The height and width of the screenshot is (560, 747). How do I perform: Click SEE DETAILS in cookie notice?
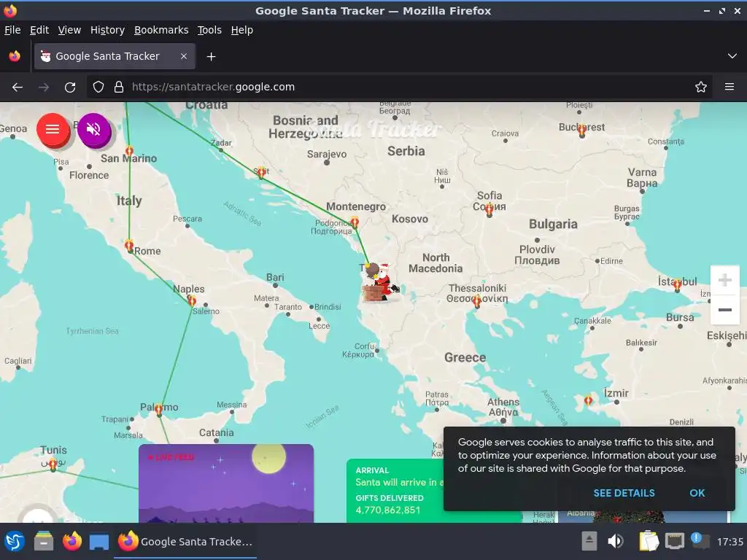[x=624, y=493]
